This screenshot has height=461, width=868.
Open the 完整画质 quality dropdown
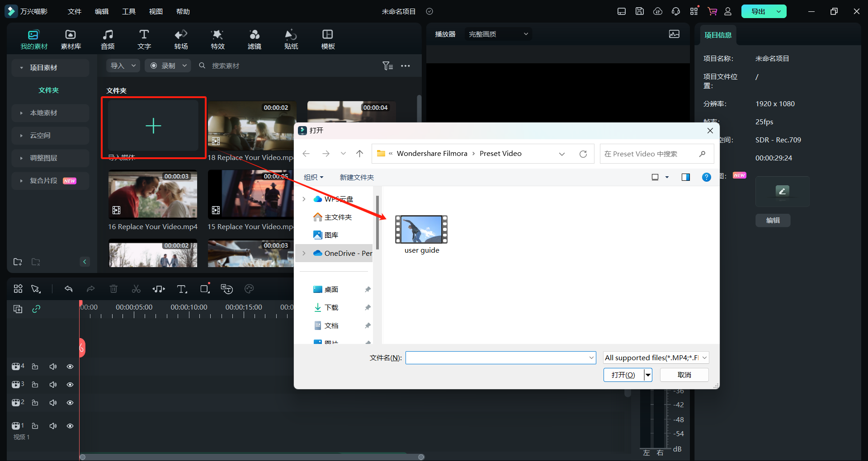point(498,34)
